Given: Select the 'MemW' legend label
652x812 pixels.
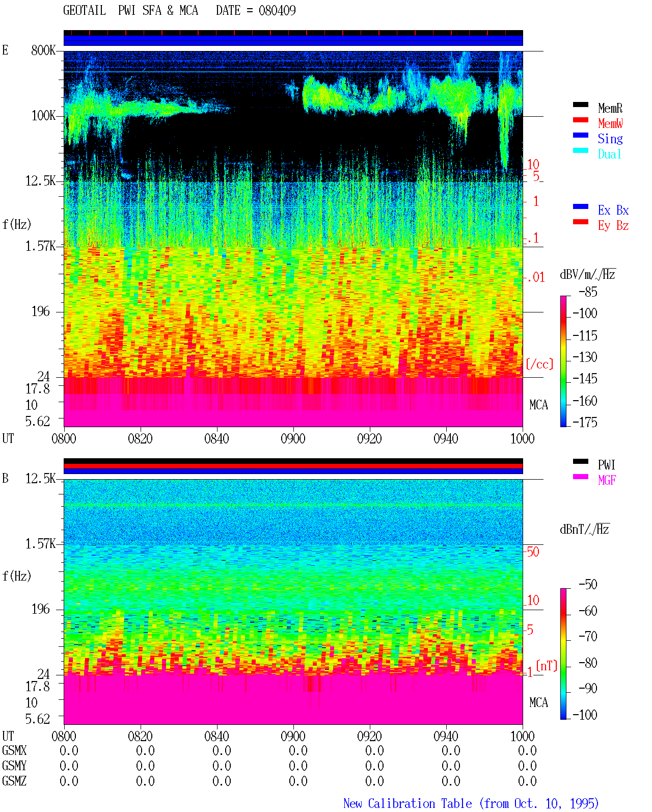Looking at the screenshot, I should [x=610, y=123].
